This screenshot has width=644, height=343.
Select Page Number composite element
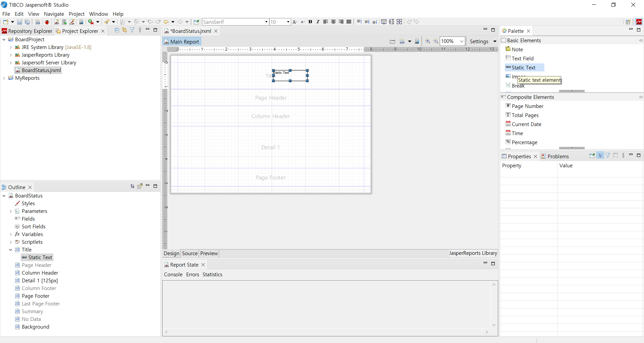point(524,106)
